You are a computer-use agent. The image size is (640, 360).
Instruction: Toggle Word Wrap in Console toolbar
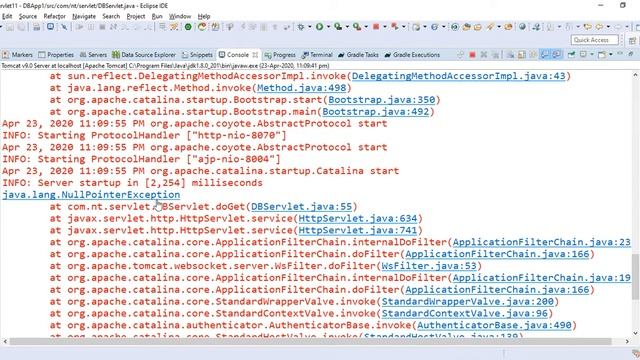click(x=533, y=55)
